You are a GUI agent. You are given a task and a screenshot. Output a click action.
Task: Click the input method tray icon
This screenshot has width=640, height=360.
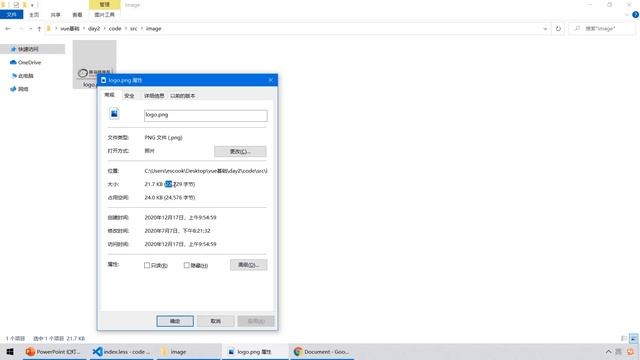(x=619, y=351)
